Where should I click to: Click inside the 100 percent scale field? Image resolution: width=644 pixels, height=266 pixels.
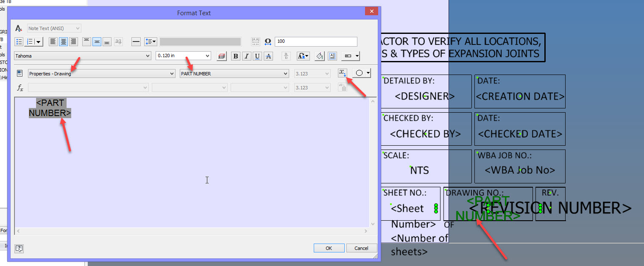pos(316,42)
